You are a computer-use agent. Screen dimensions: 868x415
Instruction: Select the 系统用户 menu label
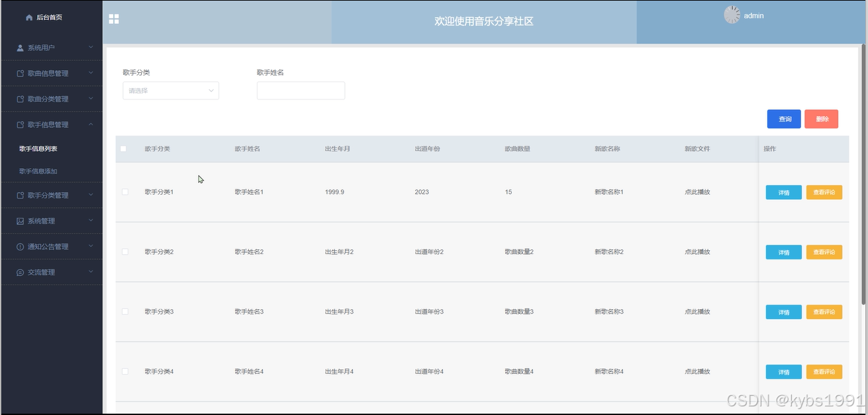click(x=41, y=48)
